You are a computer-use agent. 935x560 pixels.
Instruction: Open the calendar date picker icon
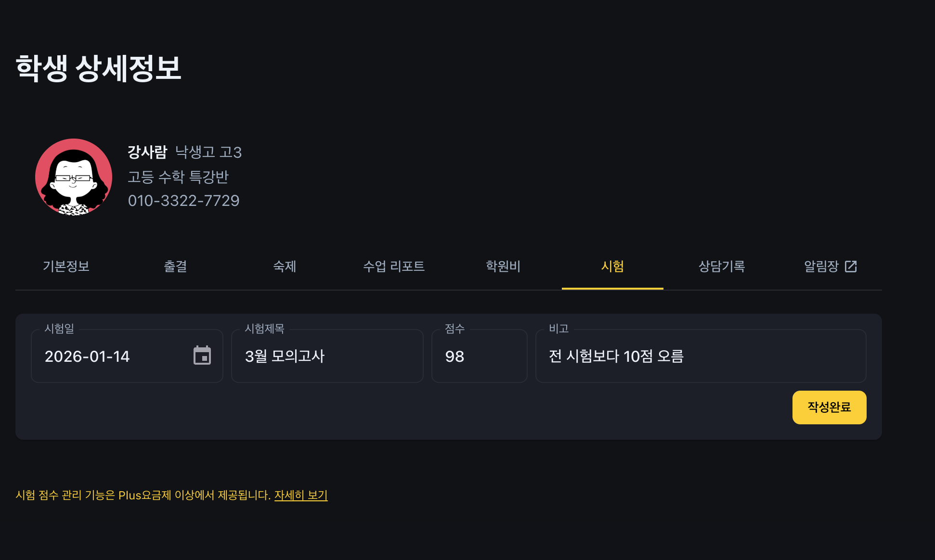[x=202, y=356]
